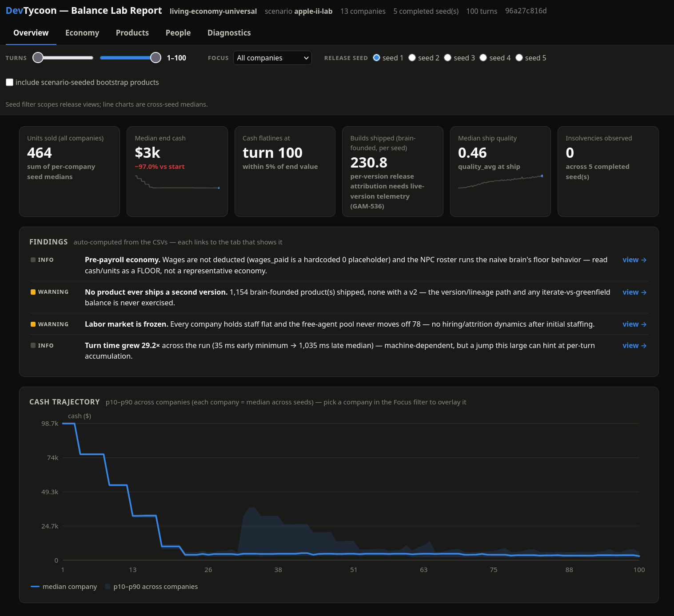Click the p10–p90 legend swatch

108,587
